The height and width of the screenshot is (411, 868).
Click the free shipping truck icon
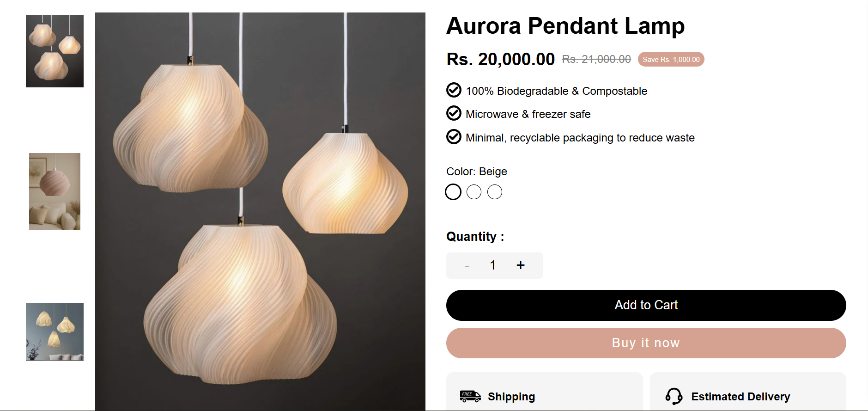click(x=470, y=396)
